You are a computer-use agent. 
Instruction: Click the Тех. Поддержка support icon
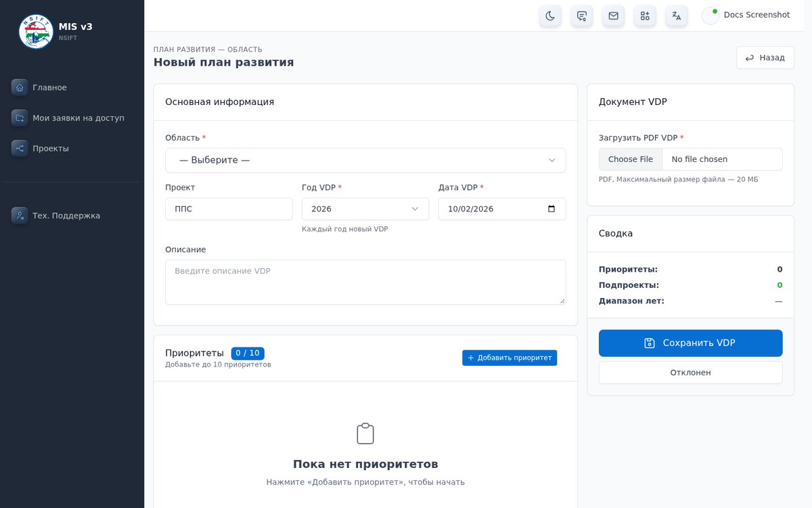[x=20, y=215]
